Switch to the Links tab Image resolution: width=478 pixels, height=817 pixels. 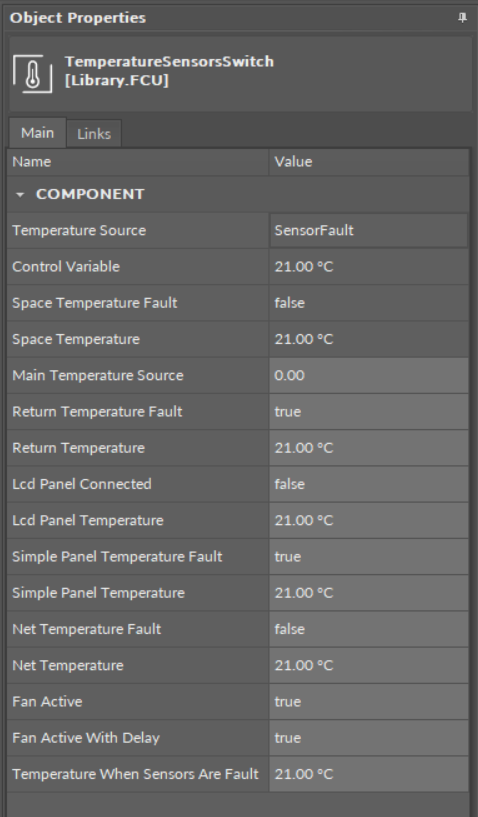pyautogui.click(x=94, y=134)
